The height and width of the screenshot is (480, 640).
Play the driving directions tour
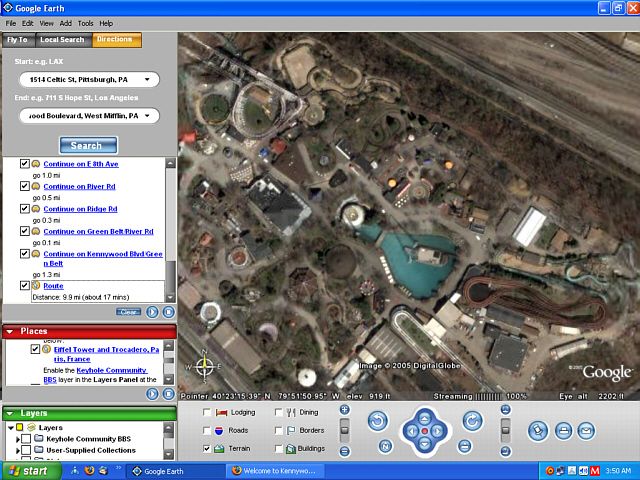pos(152,312)
